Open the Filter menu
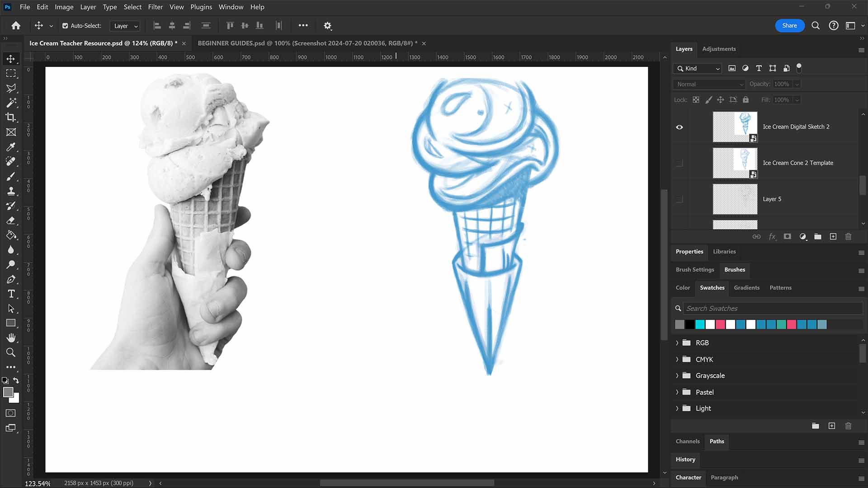Image resolution: width=868 pixels, height=488 pixels. point(156,7)
